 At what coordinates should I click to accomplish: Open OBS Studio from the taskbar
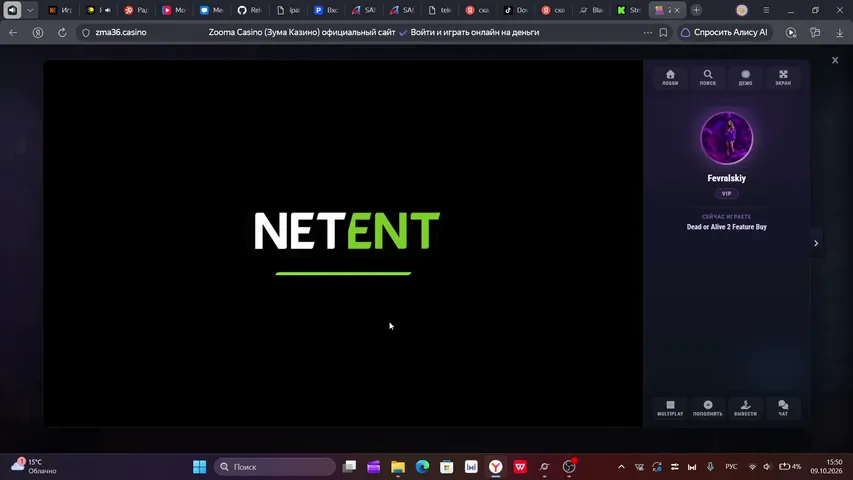pyautogui.click(x=569, y=466)
